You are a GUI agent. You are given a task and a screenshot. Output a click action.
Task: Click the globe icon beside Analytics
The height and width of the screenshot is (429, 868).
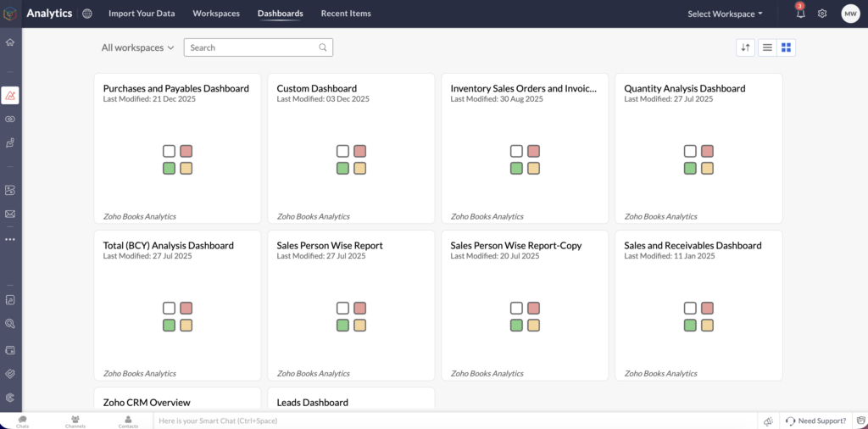coord(87,14)
